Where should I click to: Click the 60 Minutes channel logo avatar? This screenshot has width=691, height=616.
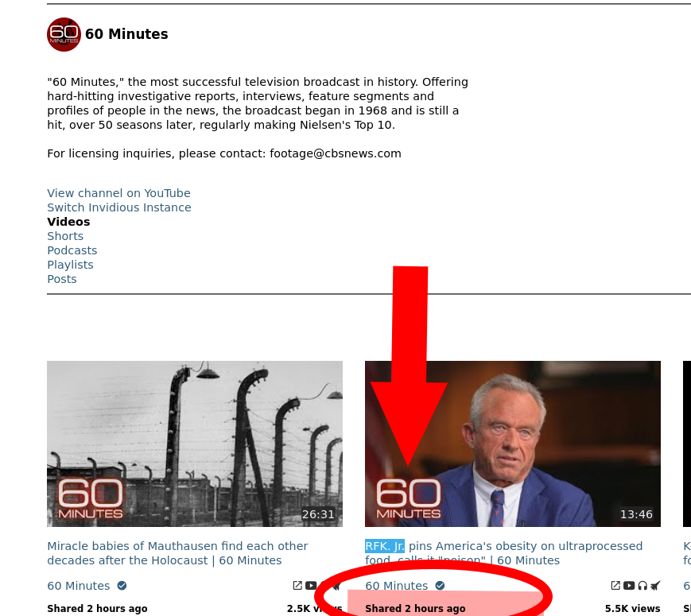pos(64,34)
